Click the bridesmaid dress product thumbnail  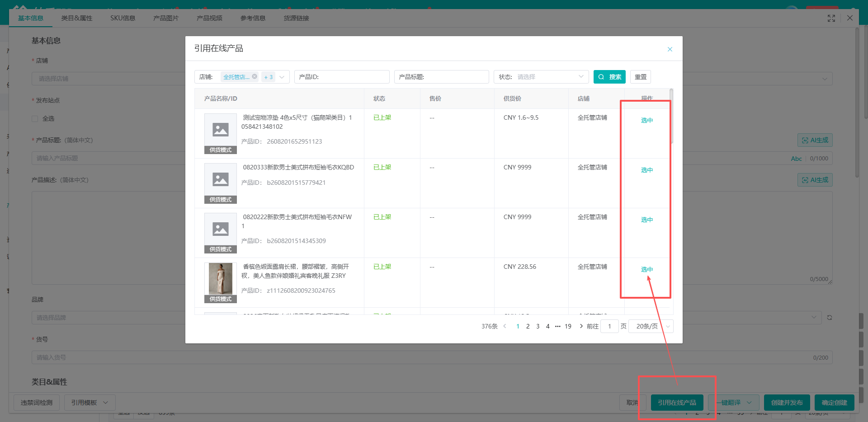point(221,279)
